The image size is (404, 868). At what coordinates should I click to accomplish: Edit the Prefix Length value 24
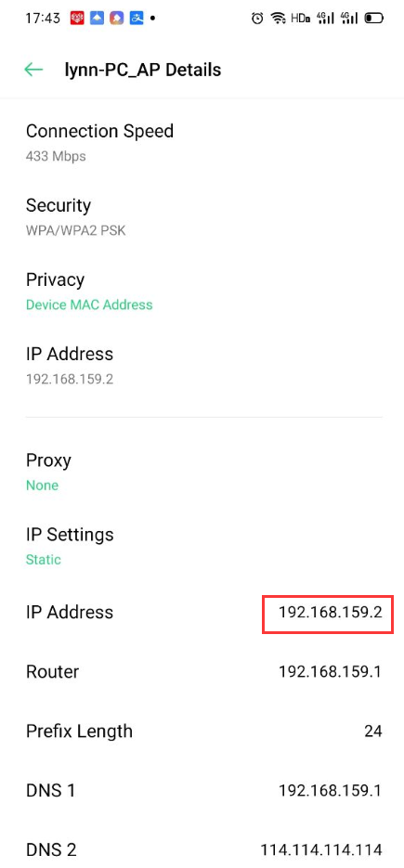[x=202, y=732]
